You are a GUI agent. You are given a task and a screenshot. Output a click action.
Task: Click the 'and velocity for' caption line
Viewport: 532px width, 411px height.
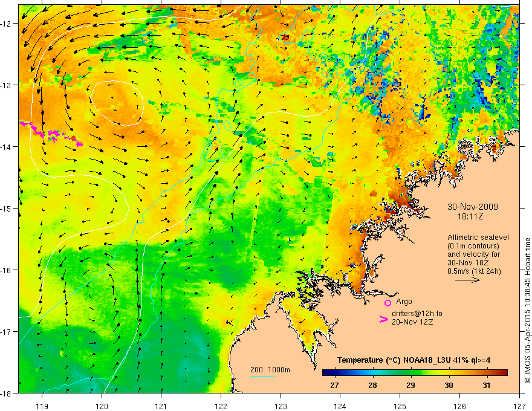tap(473, 254)
